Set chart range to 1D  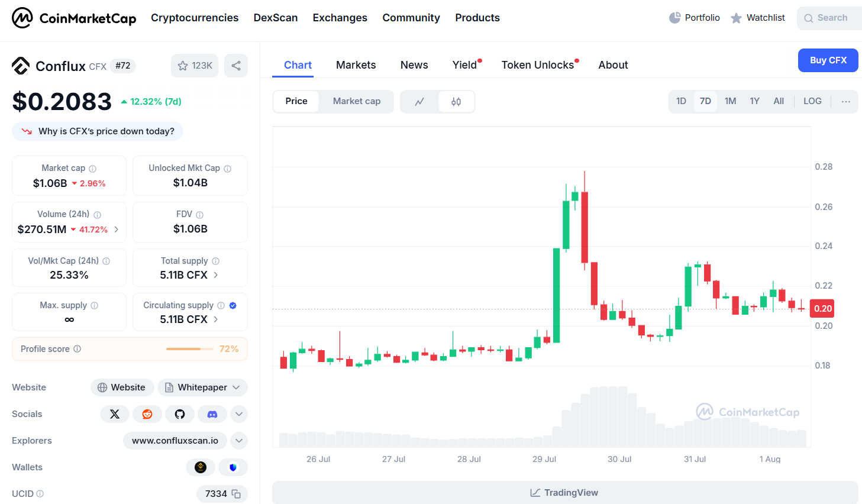click(x=681, y=101)
